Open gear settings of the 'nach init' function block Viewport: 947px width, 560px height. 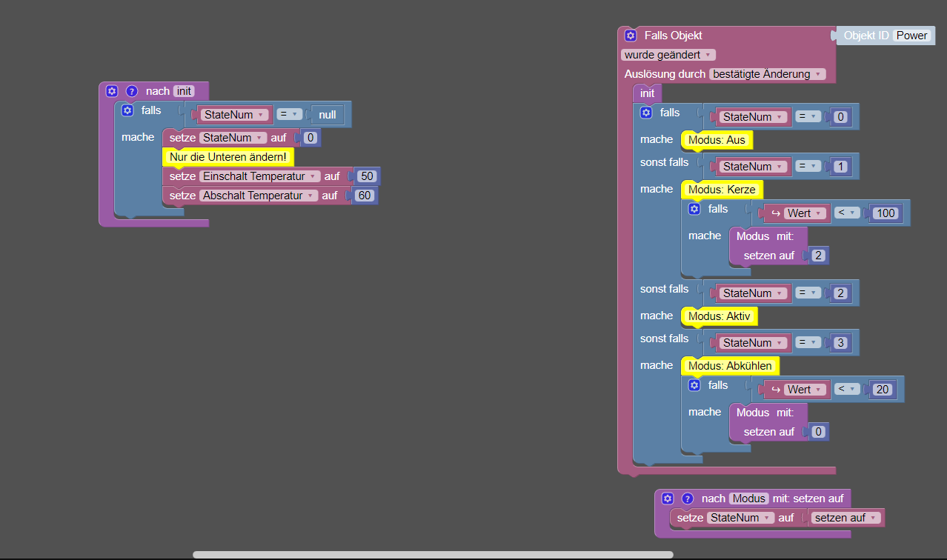(x=112, y=91)
